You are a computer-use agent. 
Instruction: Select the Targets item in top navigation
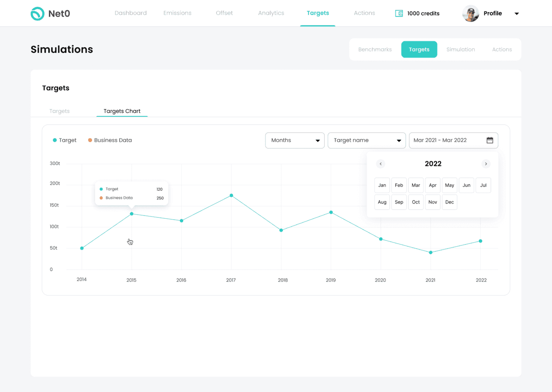point(318,13)
